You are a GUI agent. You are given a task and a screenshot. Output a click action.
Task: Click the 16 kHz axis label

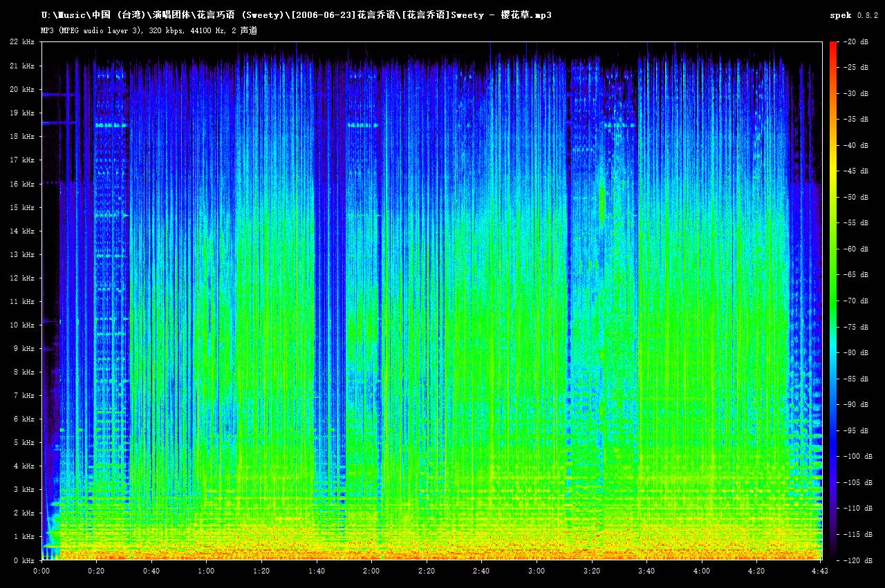(23, 184)
